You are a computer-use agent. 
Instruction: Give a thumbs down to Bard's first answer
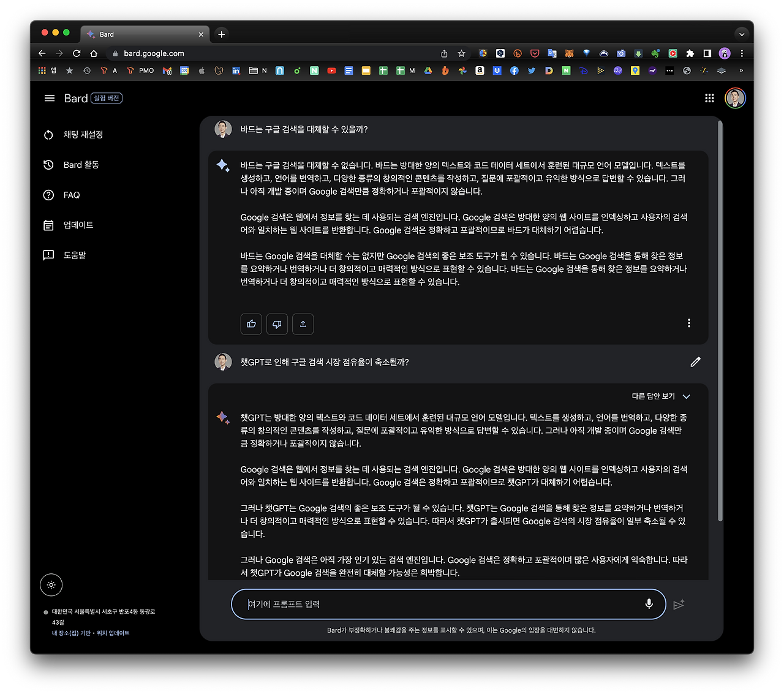(x=277, y=324)
